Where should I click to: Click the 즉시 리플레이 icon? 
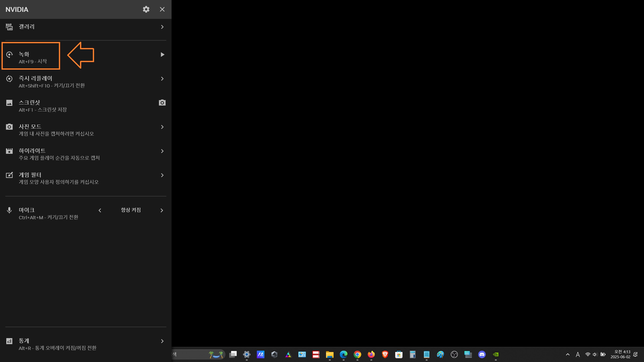pyautogui.click(x=9, y=79)
